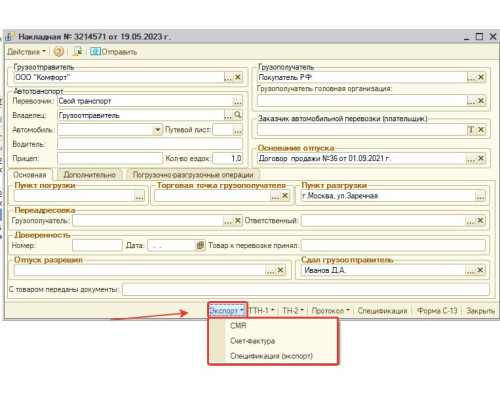Clear the Основание отпуска field with X
The width and height of the screenshot is (500, 400).
click(481, 159)
